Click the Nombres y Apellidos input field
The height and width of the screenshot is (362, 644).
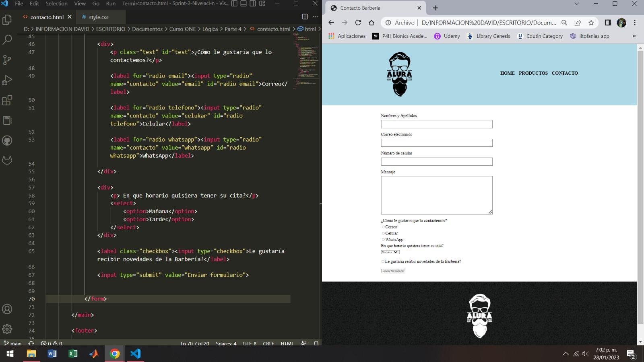coord(437,124)
